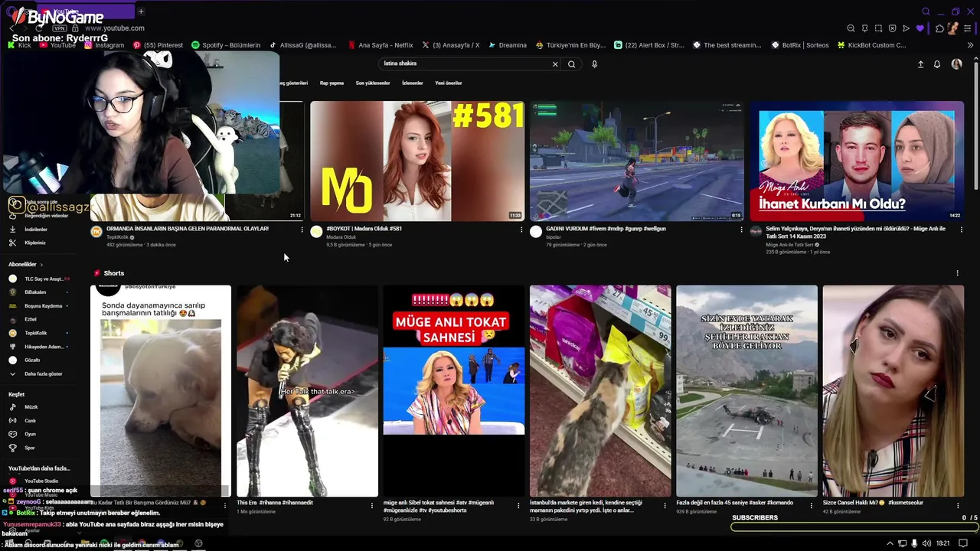Viewport: 980px width, 551px height.
Task: Open Spor under Keşfet
Action: (29, 448)
